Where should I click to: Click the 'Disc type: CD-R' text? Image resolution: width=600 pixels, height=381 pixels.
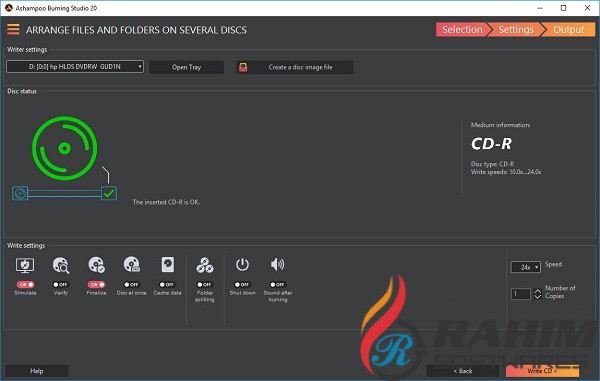492,164
